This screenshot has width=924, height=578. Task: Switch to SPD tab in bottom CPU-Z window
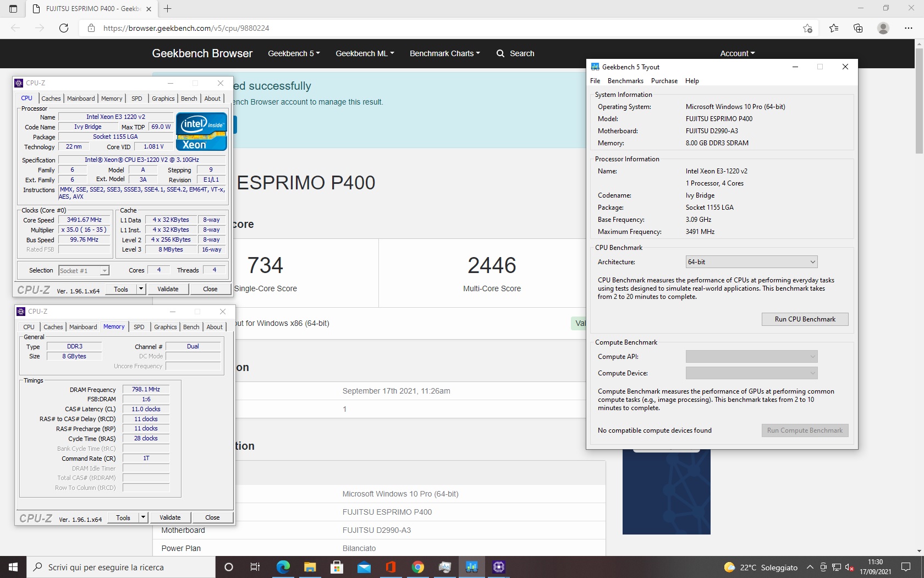(x=139, y=327)
